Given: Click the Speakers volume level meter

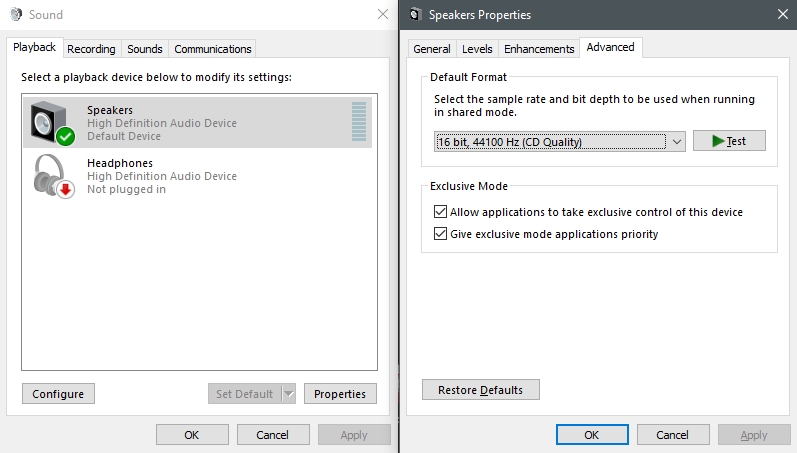Looking at the screenshot, I should pos(359,122).
